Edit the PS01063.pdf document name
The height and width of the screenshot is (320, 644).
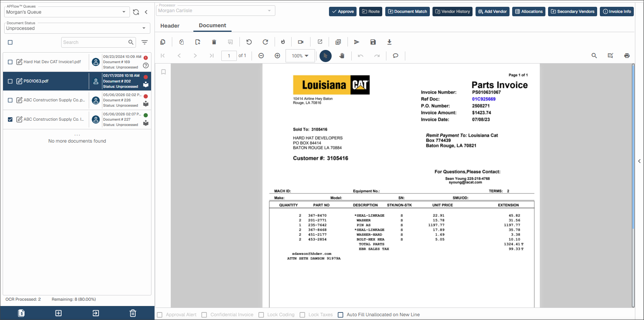pyautogui.click(x=19, y=81)
